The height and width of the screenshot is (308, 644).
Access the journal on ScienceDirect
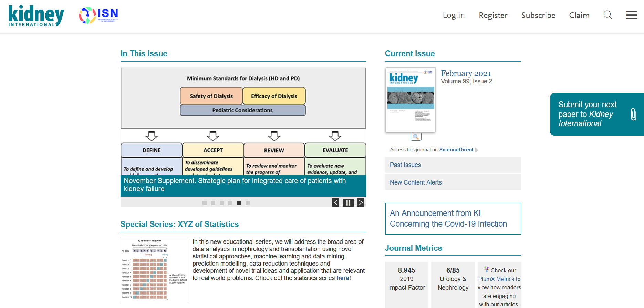(x=456, y=150)
